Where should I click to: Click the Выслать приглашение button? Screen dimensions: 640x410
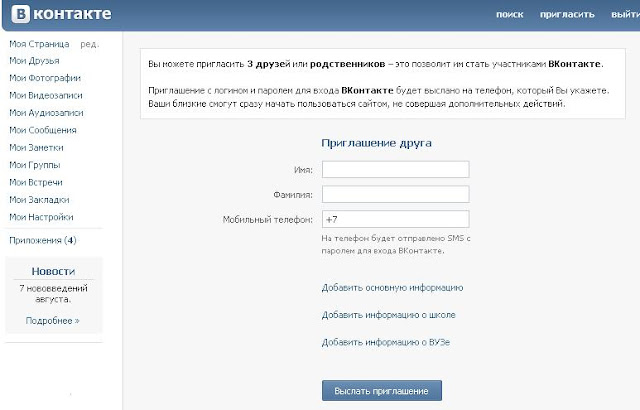382,391
